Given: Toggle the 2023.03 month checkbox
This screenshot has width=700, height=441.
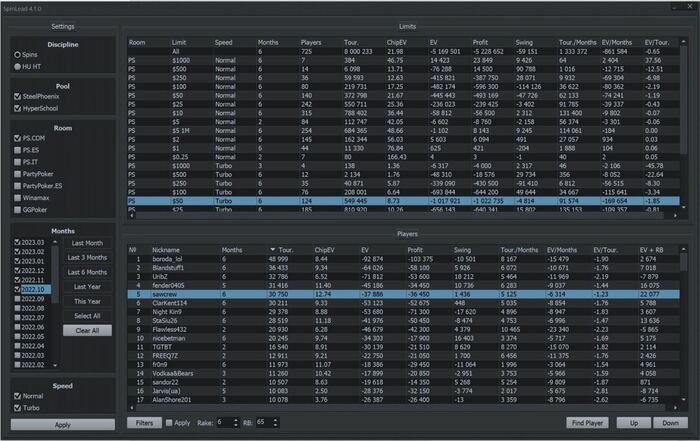Looking at the screenshot, I should click(17, 242).
